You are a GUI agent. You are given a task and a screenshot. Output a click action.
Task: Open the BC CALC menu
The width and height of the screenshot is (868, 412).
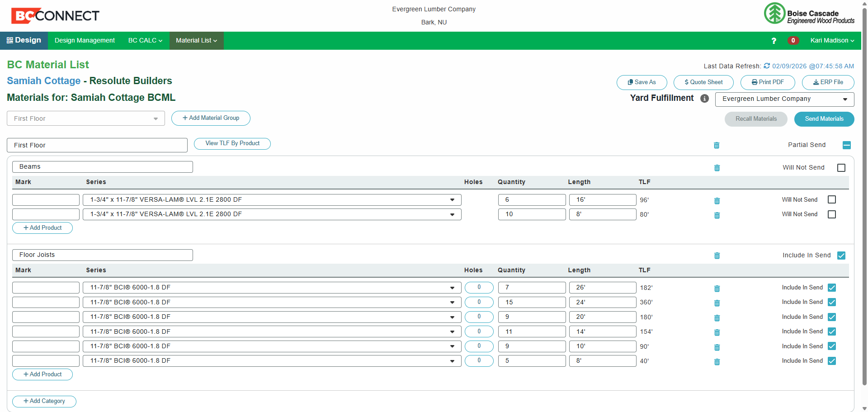tap(145, 41)
